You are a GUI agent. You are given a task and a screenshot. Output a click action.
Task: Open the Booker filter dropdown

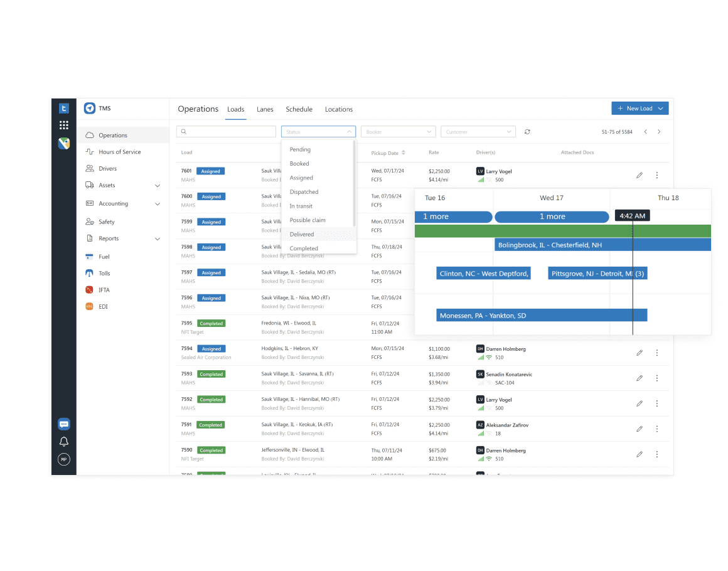tap(398, 131)
